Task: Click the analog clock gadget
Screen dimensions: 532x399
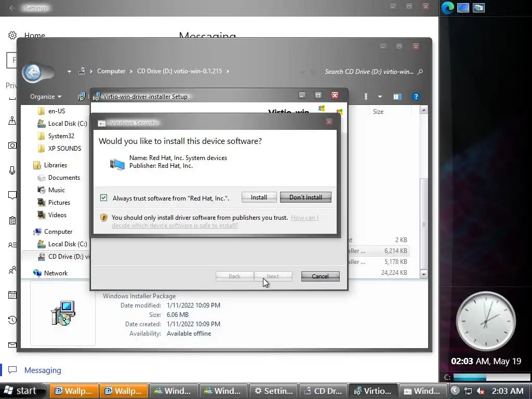Action: 486,321
